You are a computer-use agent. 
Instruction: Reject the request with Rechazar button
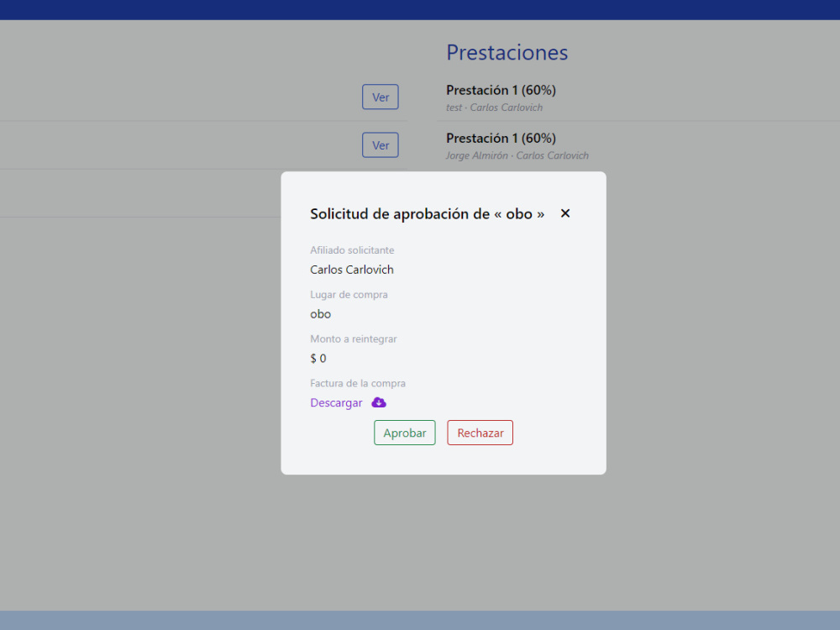point(480,433)
